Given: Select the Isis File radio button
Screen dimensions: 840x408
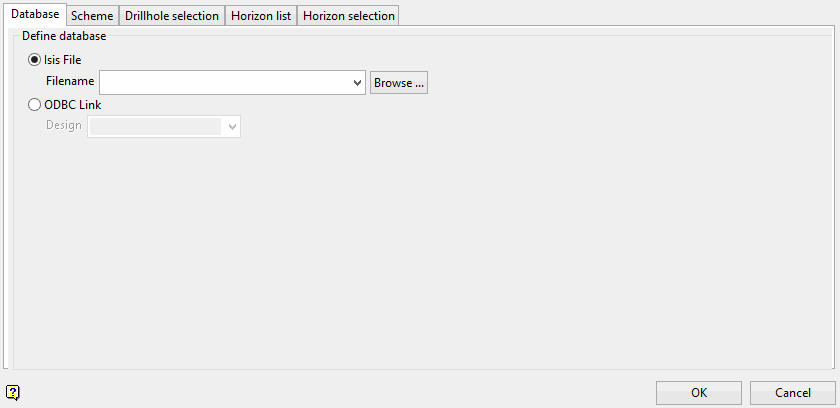Looking at the screenshot, I should pyautogui.click(x=35, y=60).
